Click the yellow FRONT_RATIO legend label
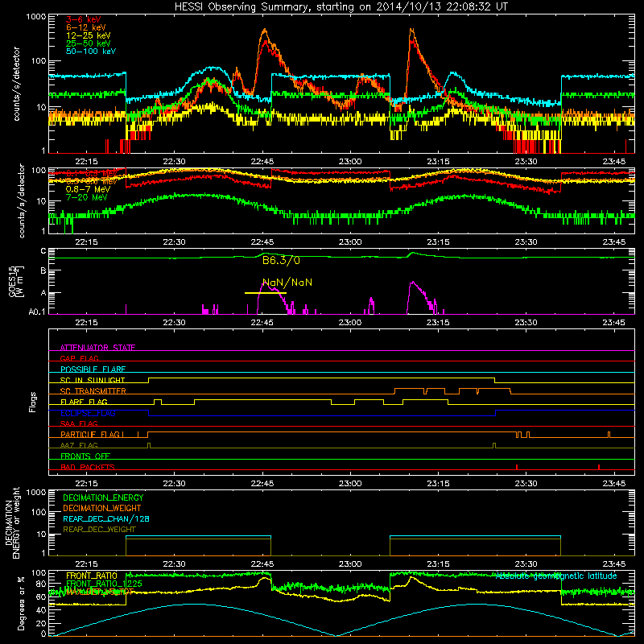The image size is (644, 644). [x=91, y=576]
